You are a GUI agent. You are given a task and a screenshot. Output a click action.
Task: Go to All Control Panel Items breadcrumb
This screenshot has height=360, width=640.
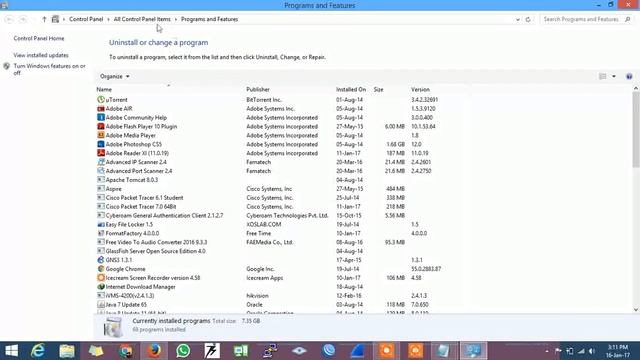coord(142,19)
